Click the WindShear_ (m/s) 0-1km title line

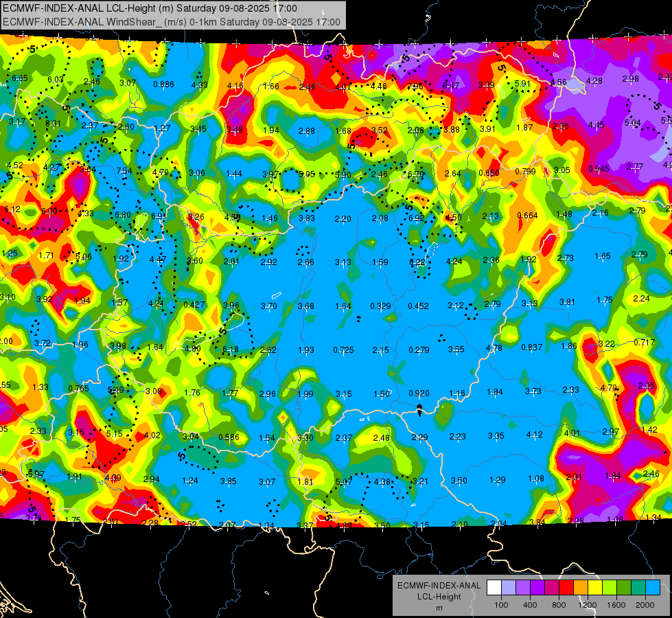tap(172, 22)
